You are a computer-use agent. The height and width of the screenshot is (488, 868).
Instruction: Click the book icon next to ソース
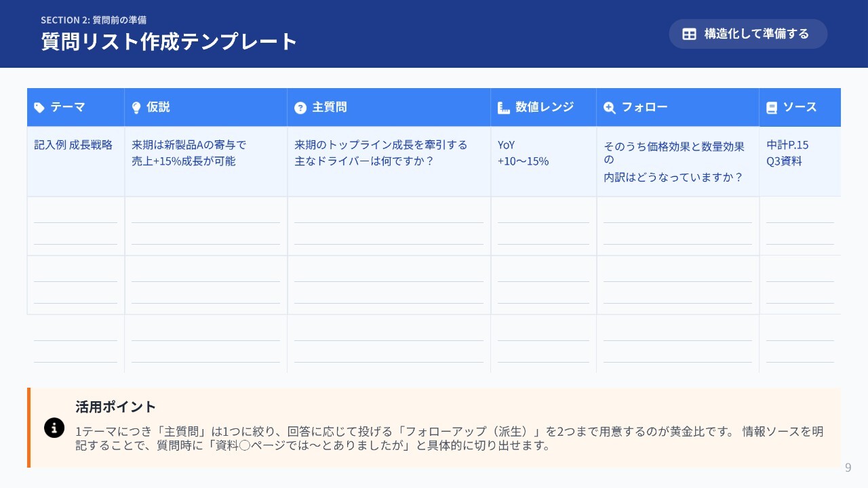(772, 107)
